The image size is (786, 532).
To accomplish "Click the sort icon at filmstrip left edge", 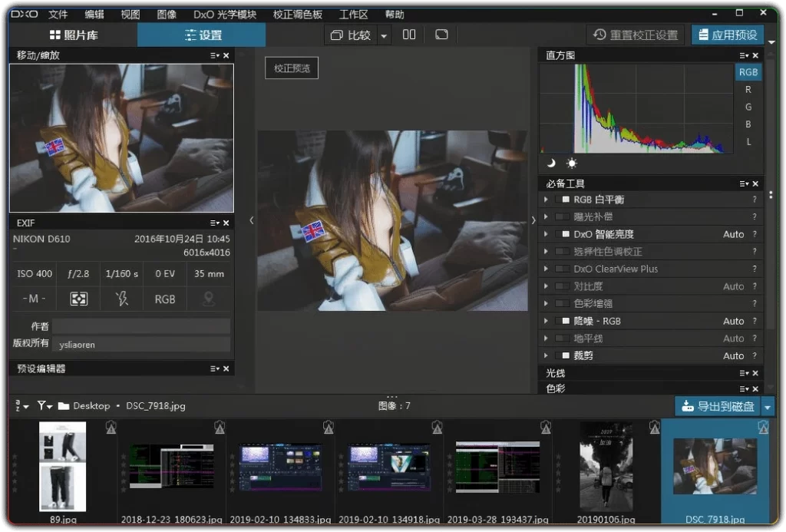I will point(19,405).
